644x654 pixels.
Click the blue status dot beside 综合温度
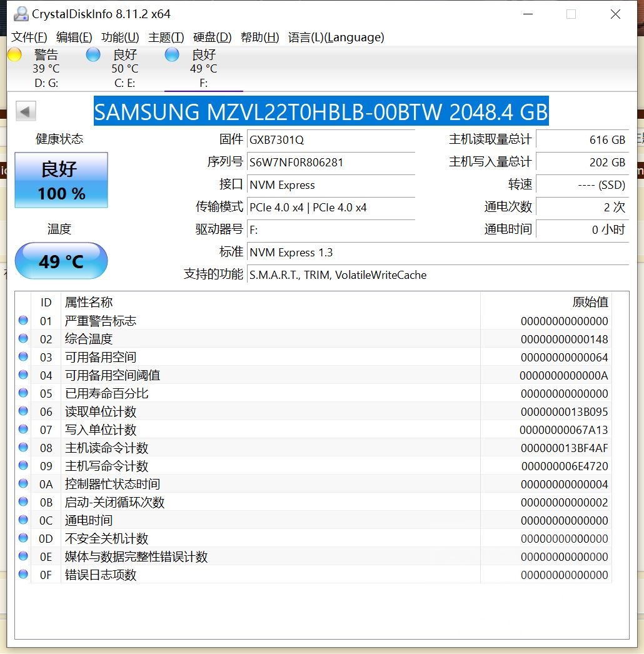point(23,338)
